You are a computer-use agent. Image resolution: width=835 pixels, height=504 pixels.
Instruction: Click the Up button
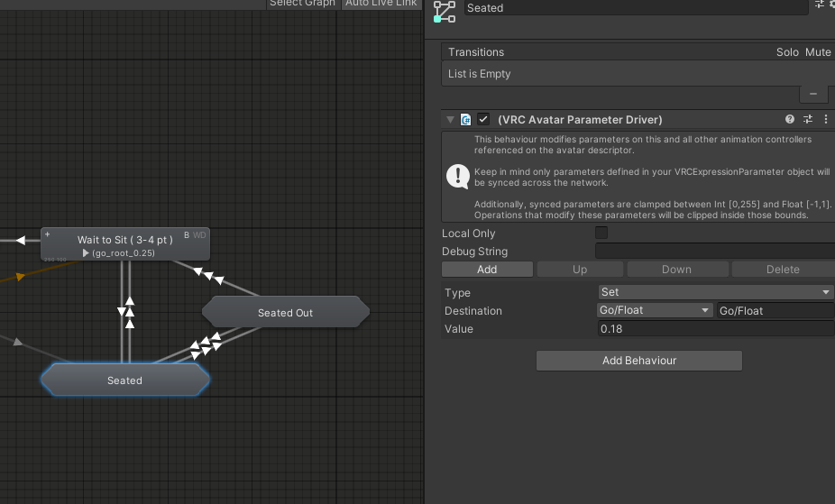coord(580,270)
